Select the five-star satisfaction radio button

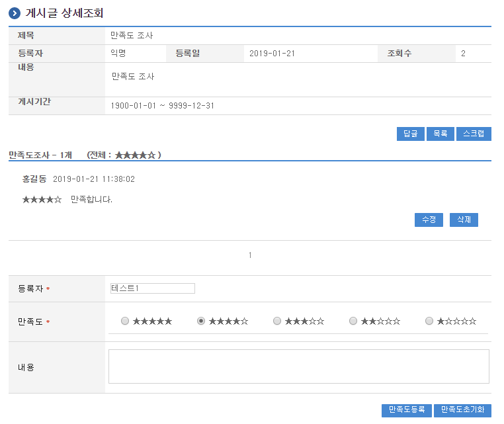[x=125, y=321]
